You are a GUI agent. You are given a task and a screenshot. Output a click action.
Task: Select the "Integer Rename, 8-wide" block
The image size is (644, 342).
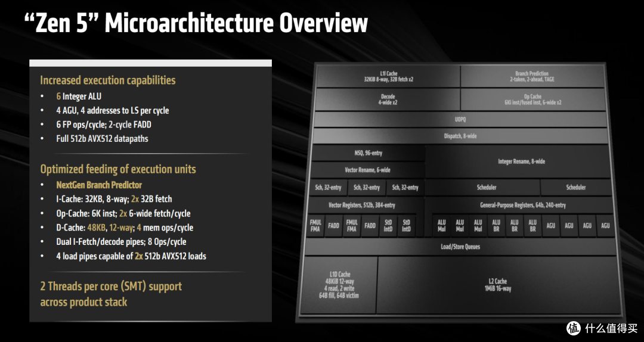pyautogui.click(x=519, y=161)
